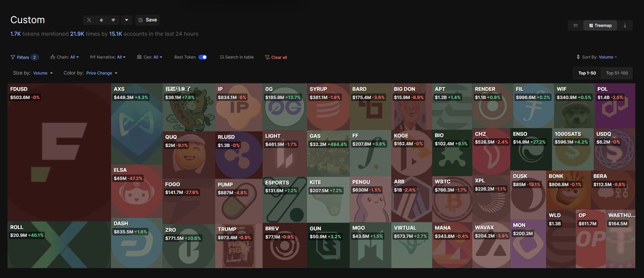Click the OP Optimism logo tile
This screenshot has width=644, height=278.
coord(590,239)
